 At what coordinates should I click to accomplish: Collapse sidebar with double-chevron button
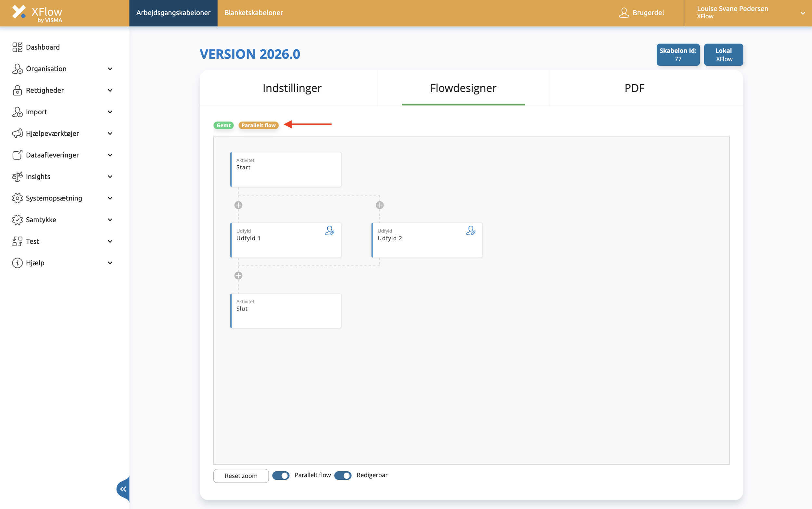123,489
